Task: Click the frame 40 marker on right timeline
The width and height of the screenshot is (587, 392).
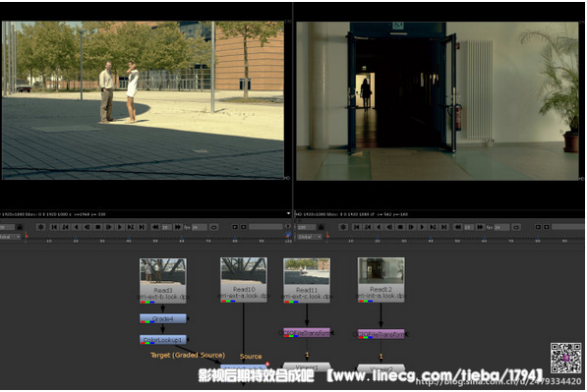Action: 431,240
